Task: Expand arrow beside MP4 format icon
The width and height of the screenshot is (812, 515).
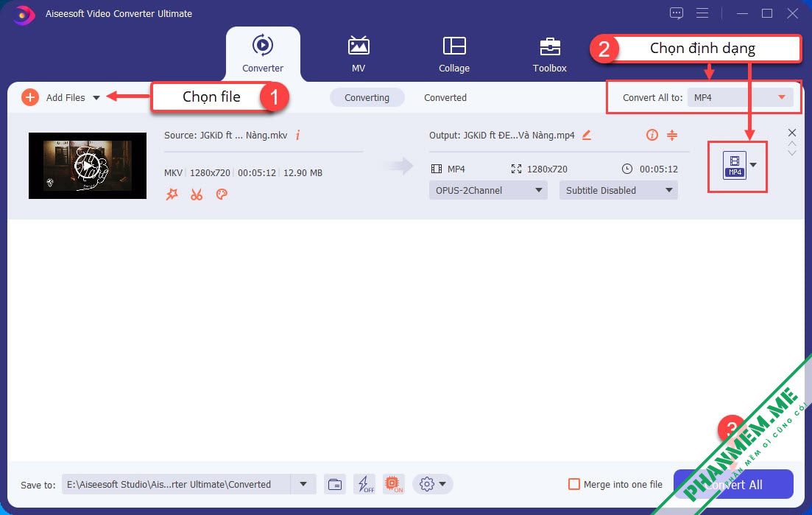Action: pos(754,165)
